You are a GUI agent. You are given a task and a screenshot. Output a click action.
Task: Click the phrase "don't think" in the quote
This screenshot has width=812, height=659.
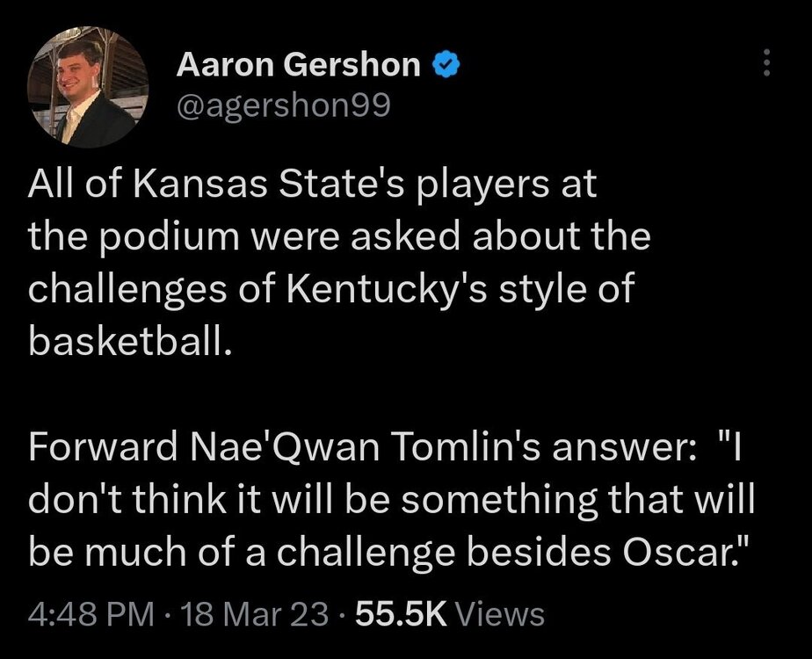point(127,499)
